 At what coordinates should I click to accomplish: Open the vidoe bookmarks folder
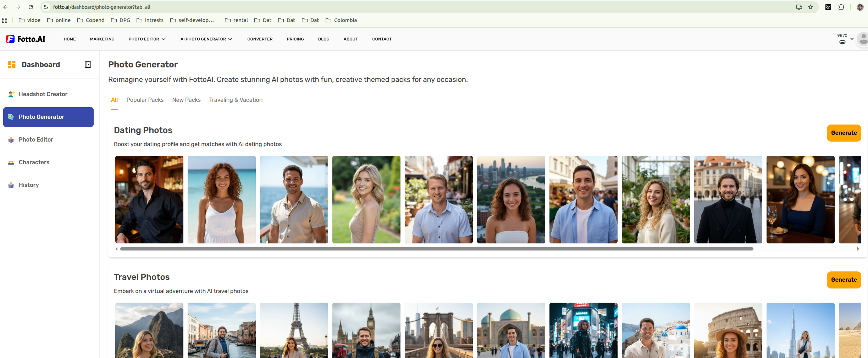coord(30,20)
